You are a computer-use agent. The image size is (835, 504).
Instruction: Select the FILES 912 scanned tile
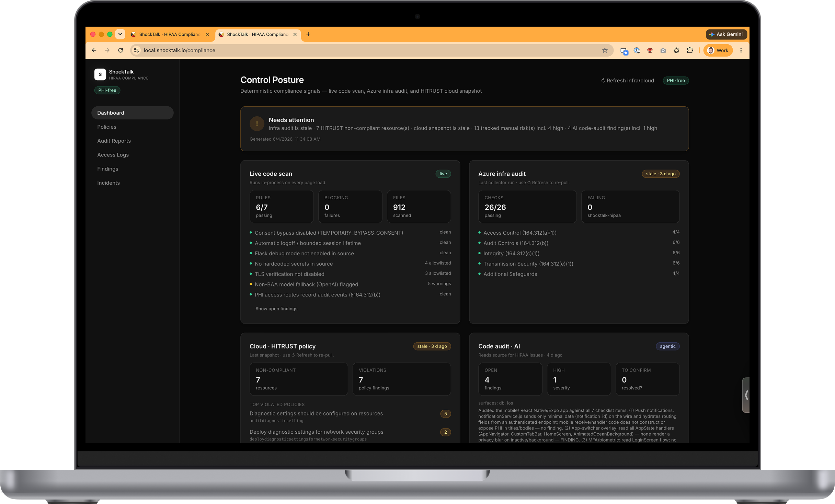[419, 207]
